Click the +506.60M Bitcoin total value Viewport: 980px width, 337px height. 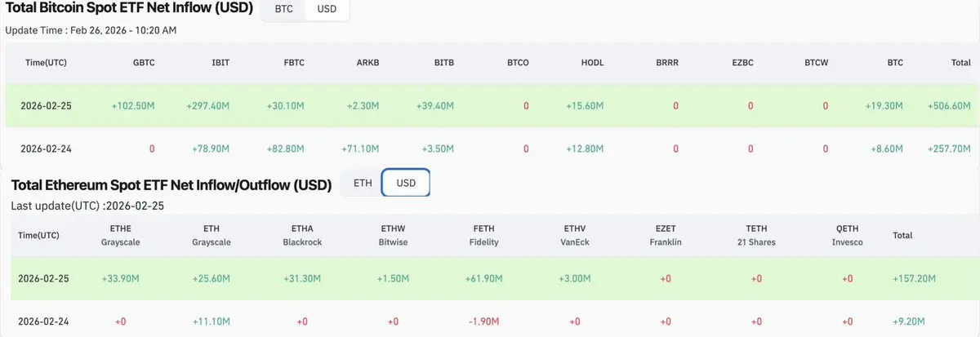click(x=949, y=106)
